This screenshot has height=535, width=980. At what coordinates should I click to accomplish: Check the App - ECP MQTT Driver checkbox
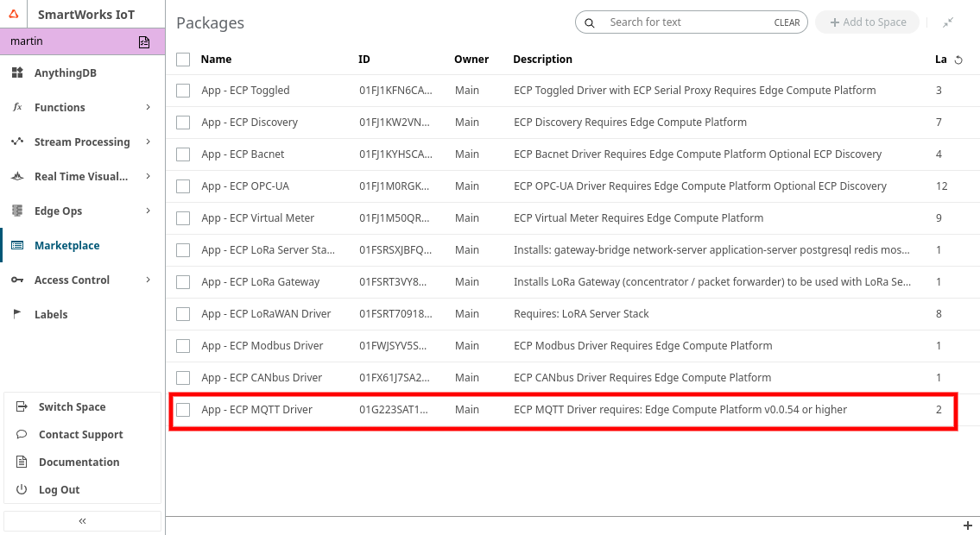[x=183, y=410]
